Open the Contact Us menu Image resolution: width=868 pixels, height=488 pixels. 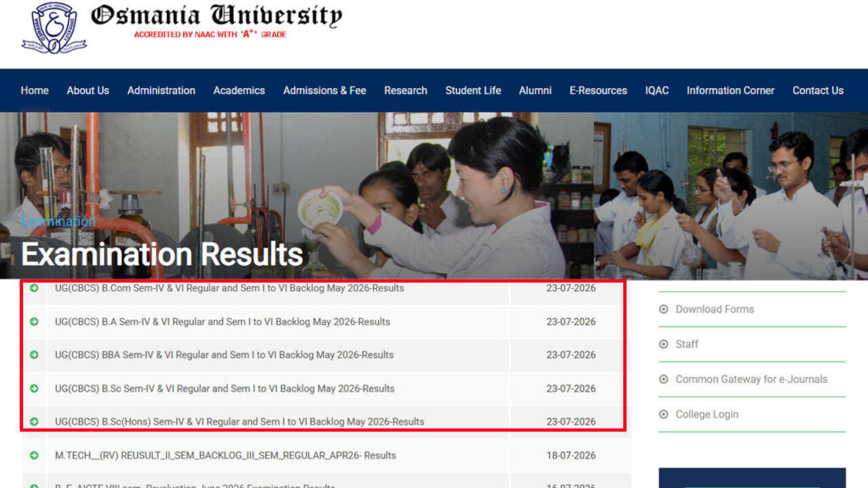point(818,91)
